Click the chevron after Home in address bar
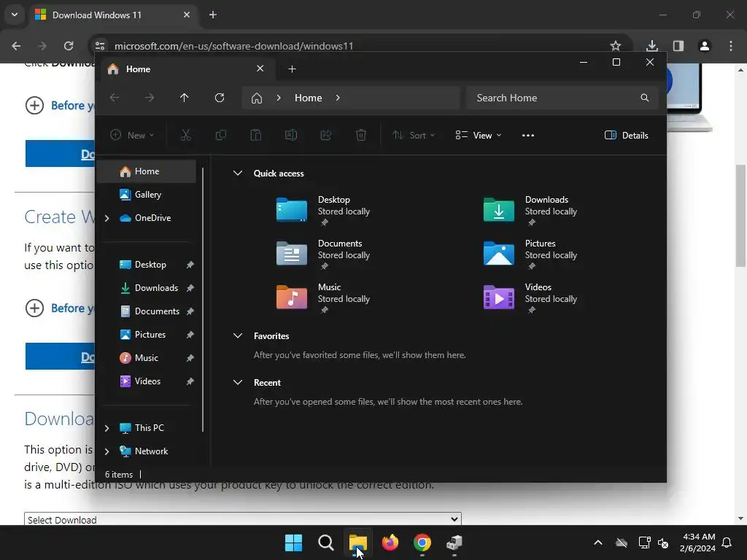The image size is (747, 560). (338, 98)
